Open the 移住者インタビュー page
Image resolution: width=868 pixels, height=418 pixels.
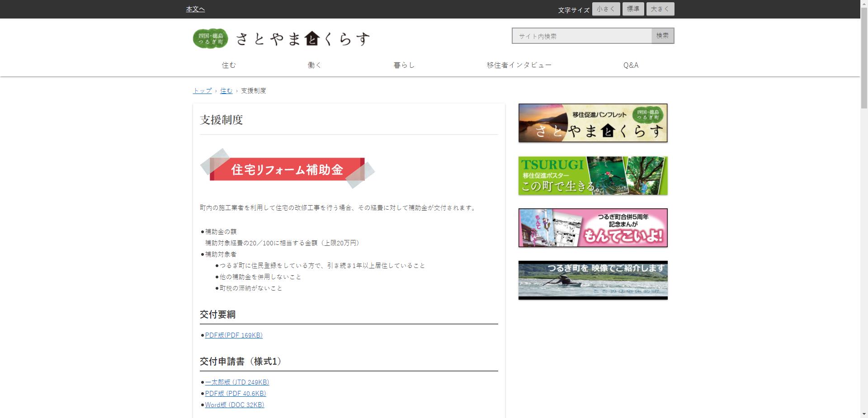(x=519, y=65)
